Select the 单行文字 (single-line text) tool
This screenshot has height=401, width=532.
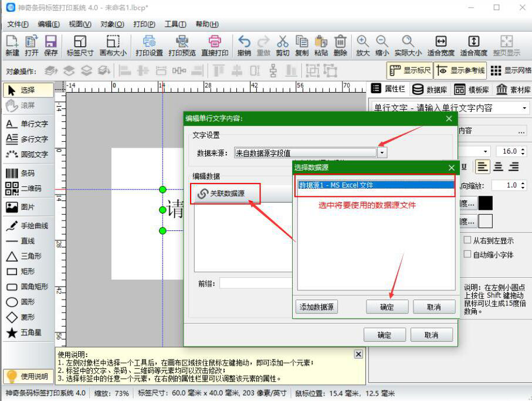click(26, 124)
